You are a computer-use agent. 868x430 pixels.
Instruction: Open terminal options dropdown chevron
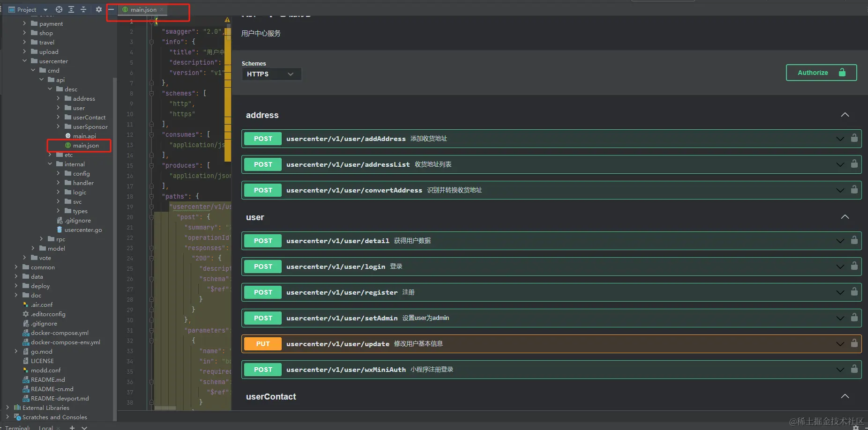[x=84, y=428]
